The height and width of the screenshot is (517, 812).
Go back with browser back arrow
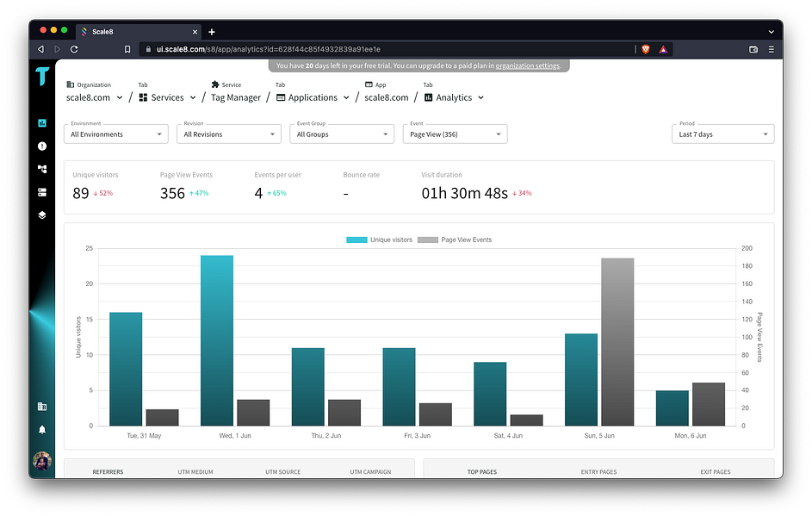[41, 49]
